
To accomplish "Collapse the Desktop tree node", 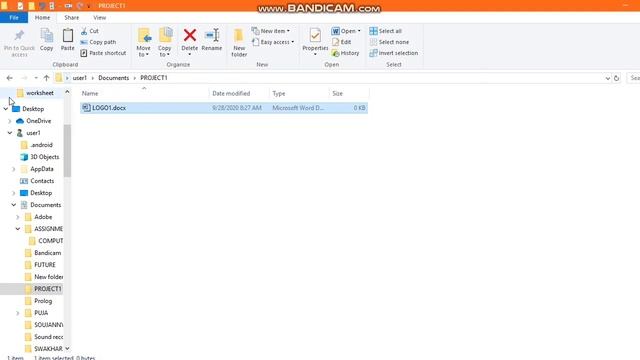I will pyautogui.click(x=6, y=109).
